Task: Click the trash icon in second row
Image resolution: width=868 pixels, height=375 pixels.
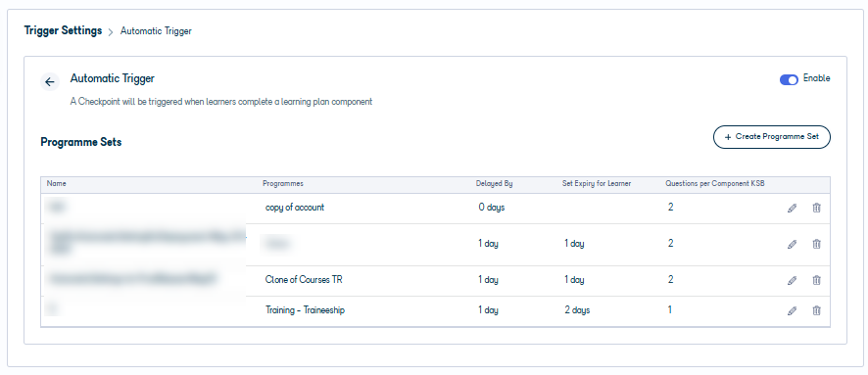Action: 816,244
